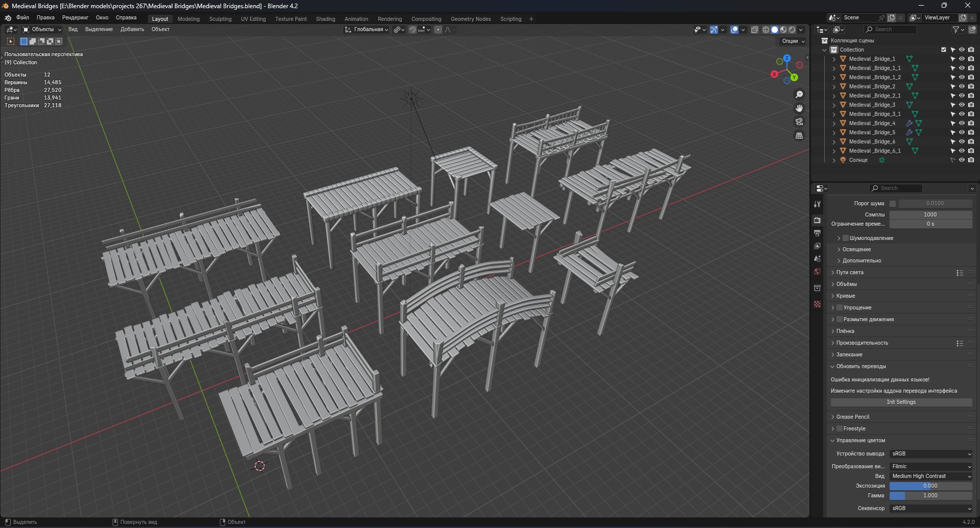Screen dimensions: 980x528
Task: Open the Объекты mode dropdown
Action: (42, 30)
